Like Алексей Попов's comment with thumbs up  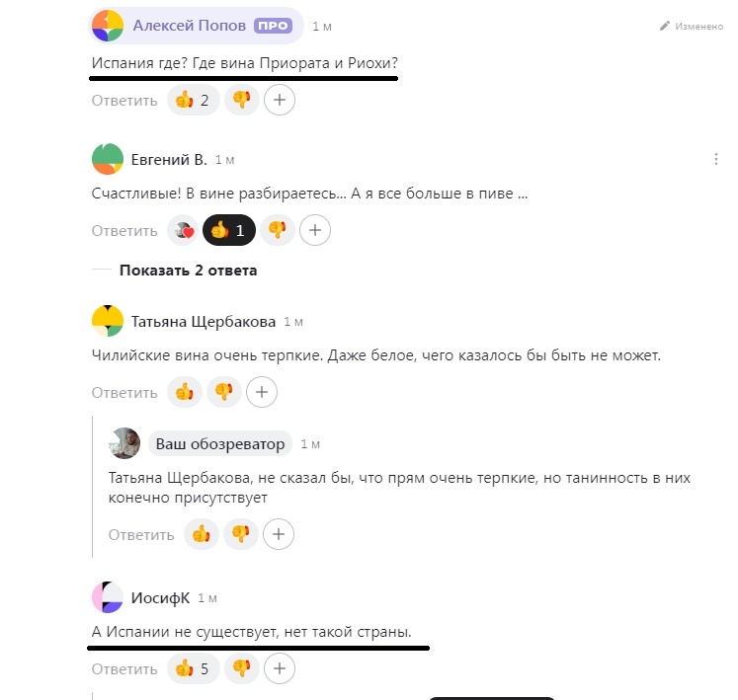pos(194,100)
